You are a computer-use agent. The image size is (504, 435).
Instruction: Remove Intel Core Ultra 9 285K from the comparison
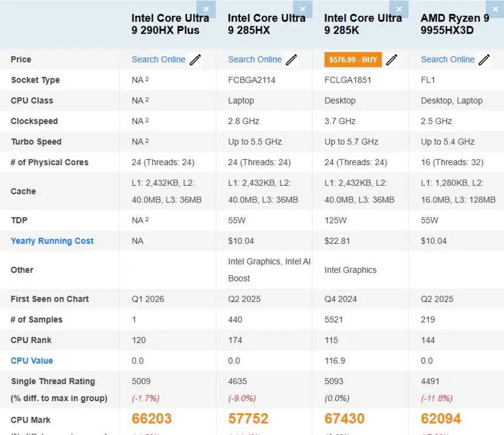tap(399, 9)
